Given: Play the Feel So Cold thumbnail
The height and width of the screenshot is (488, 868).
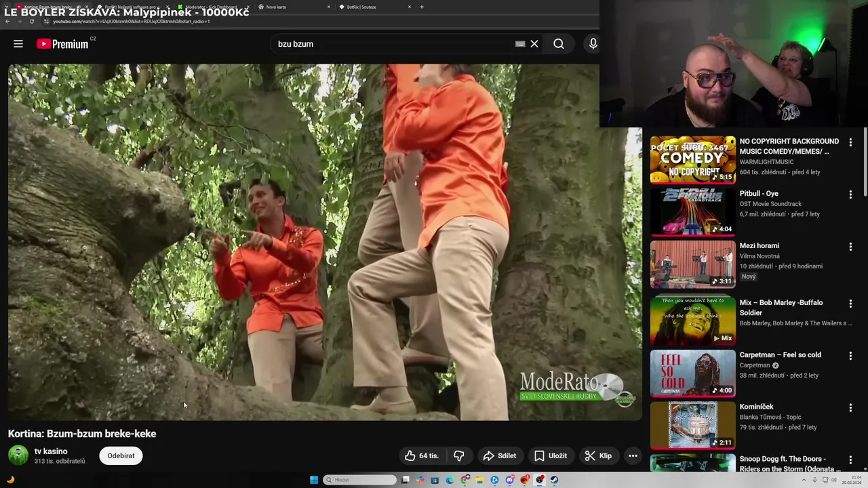Looking at the screenshot, I should point(692,373).
